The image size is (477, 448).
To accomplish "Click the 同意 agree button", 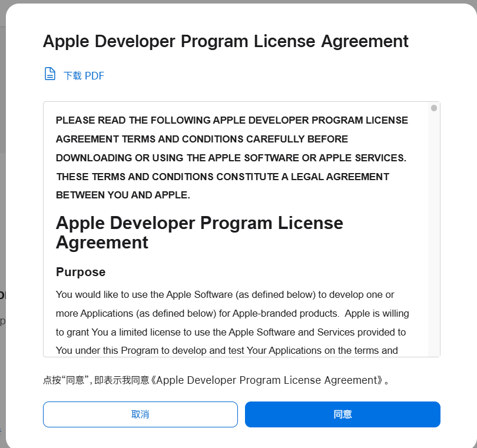I will click(x=343, y=414).
